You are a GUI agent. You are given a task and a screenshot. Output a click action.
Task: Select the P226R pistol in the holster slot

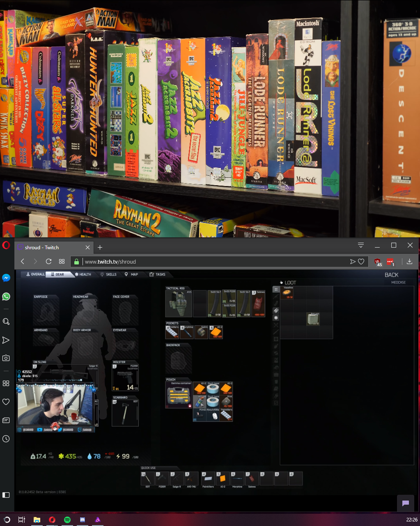(125, 377)
